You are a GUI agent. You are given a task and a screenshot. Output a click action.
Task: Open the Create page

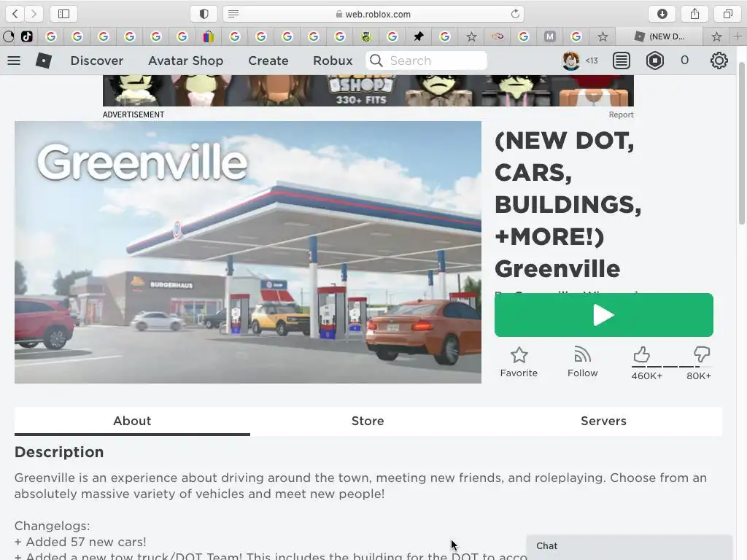click(x=268, y=61)
